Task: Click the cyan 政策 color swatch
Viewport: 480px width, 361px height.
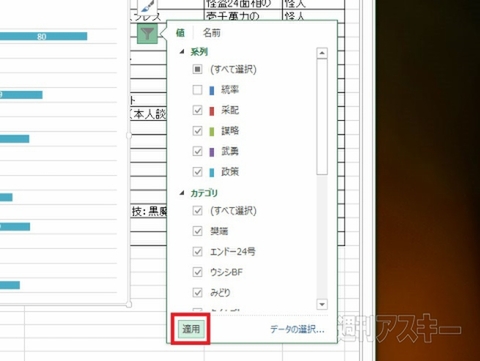Action: 212,172
